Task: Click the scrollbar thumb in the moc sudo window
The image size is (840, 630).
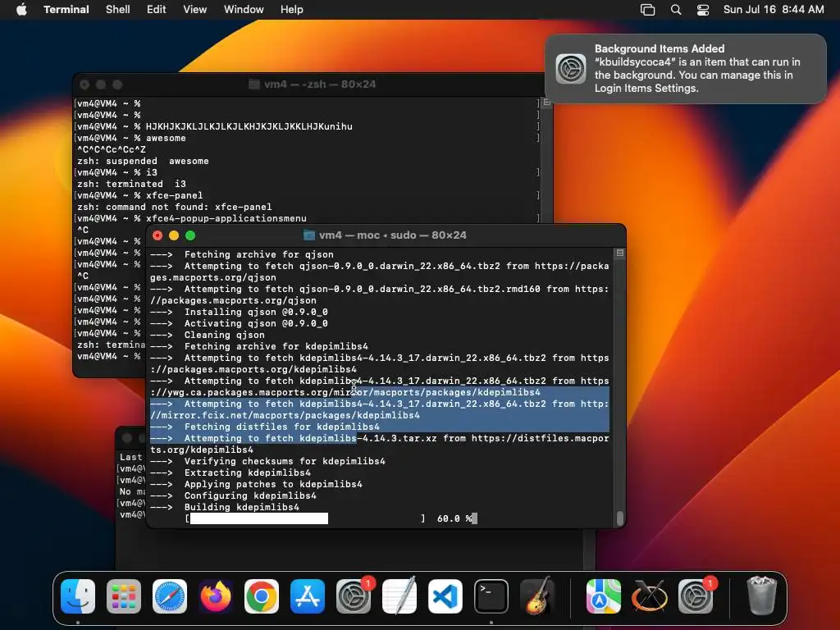Action: pyautogui.click(x=620, y=518)
